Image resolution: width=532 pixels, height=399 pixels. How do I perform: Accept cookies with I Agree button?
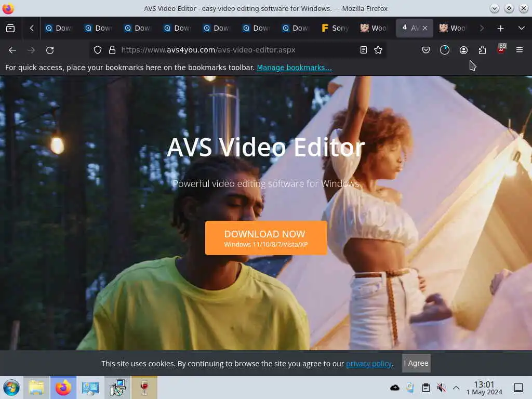coord(416,363)
